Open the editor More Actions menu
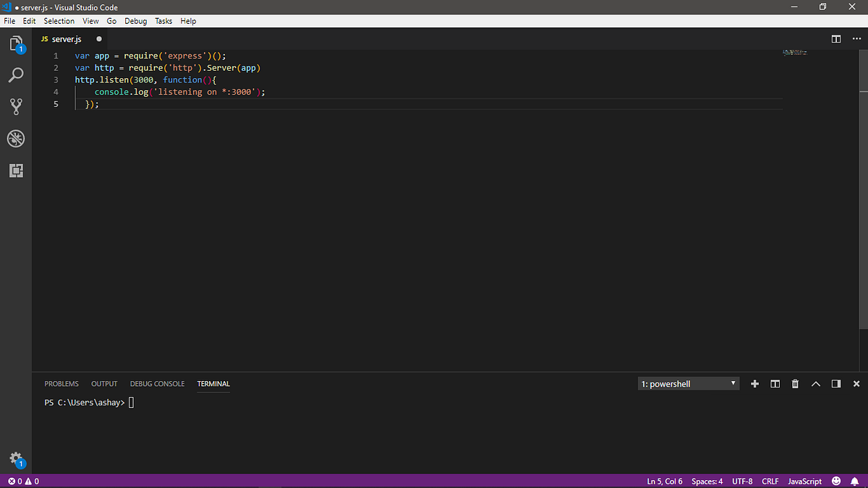The image size is (868, 488). coord(856,39)
